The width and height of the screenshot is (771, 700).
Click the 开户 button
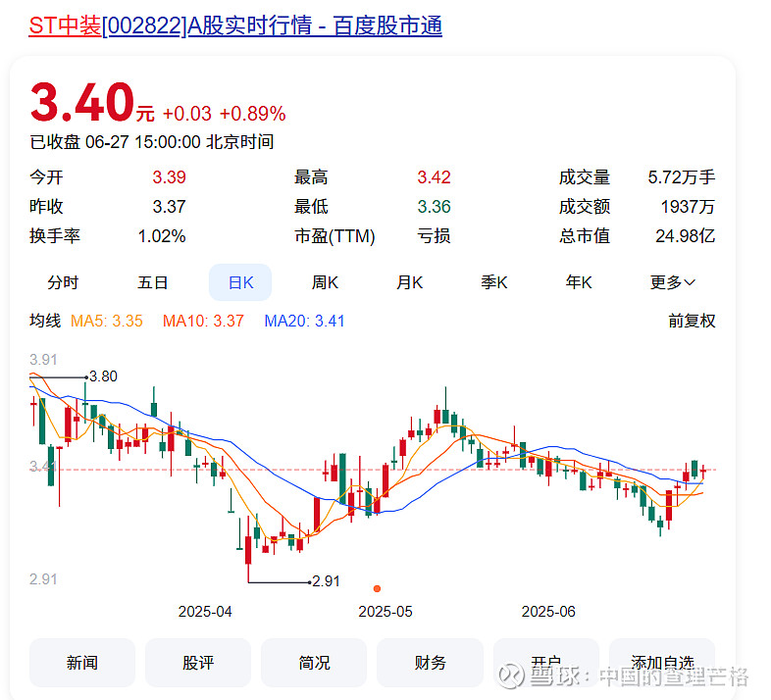pyautogui.click(x=545, y=663)
